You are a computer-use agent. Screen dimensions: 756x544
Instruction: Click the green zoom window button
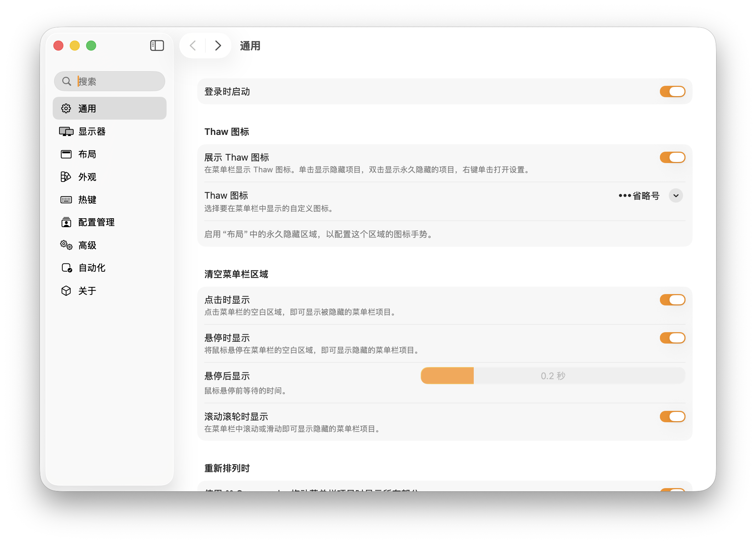coord(91,46)
